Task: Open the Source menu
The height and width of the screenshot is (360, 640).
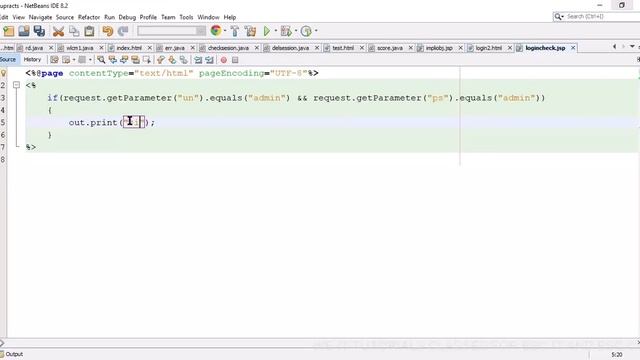Action: pyautogui.click(x=65, y=17)
